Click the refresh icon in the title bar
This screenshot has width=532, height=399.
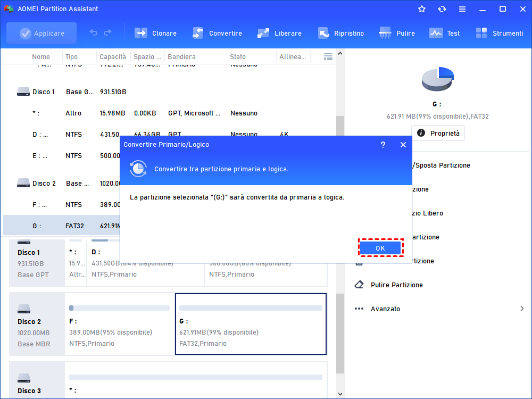pyautogui.click(x=442, y=9)
